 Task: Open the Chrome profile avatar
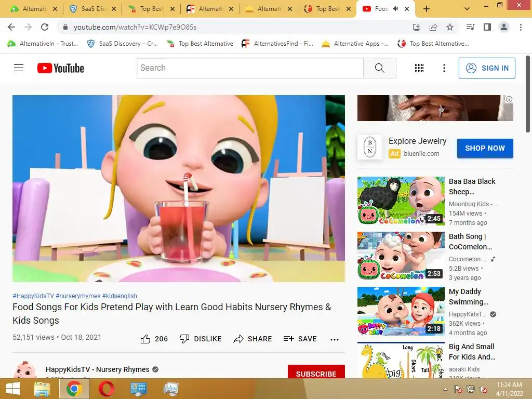[x=504, y=27]
